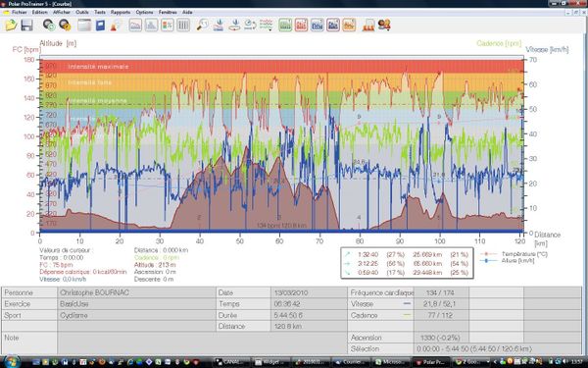Screen dimensions: 588x368
Task: Click the heart rate value 134 / 174
Action: click(x=441, y=292)
